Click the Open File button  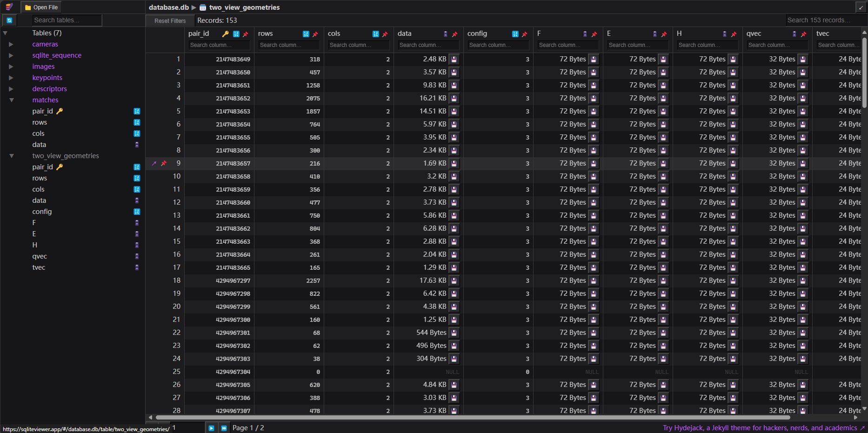(41, 7)
